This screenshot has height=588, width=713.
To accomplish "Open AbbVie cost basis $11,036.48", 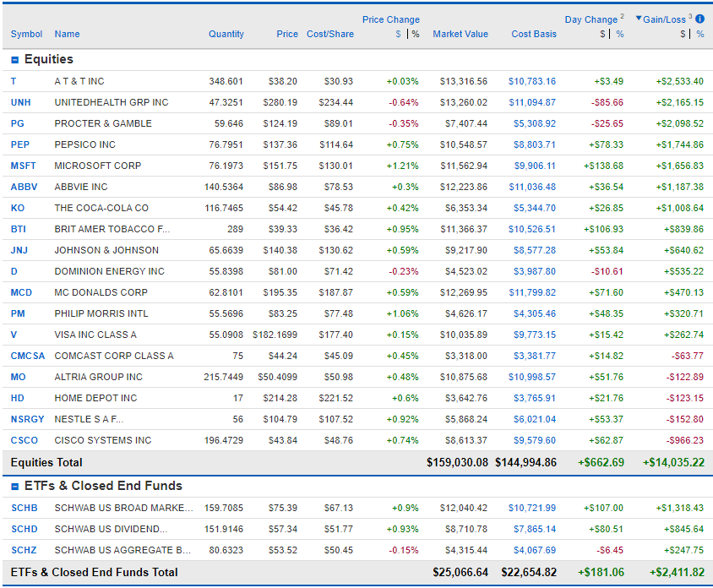I will [x=532, y=187].
